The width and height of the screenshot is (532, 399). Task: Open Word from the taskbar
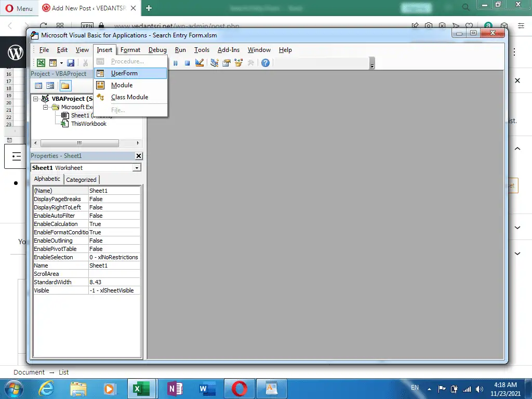[x=207, y=389]
